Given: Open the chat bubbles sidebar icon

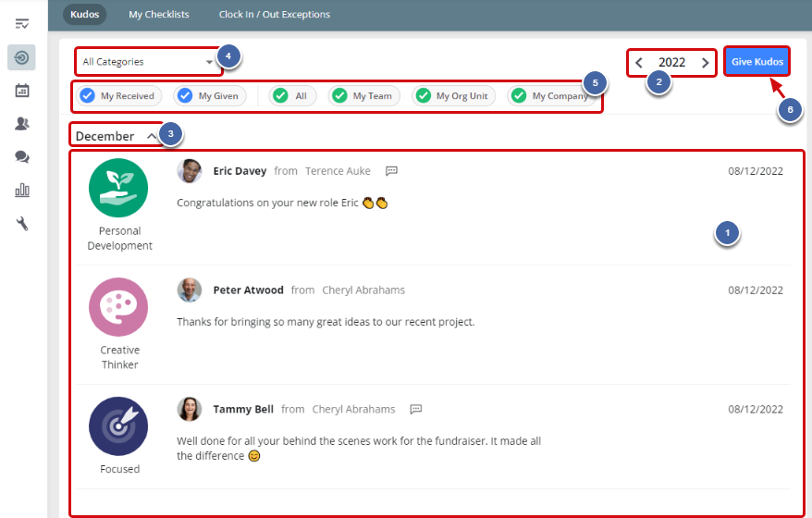Looking at the screenshot, I should click(22, 157).
